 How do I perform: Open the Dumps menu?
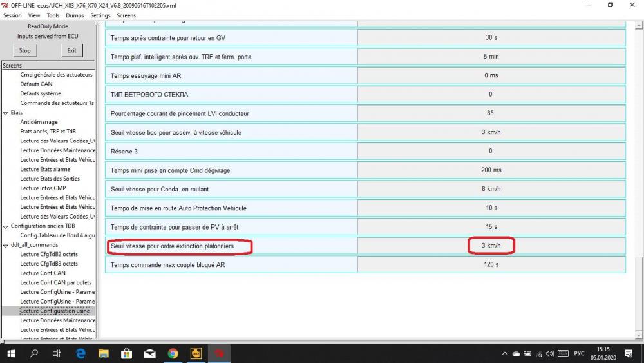75,15
